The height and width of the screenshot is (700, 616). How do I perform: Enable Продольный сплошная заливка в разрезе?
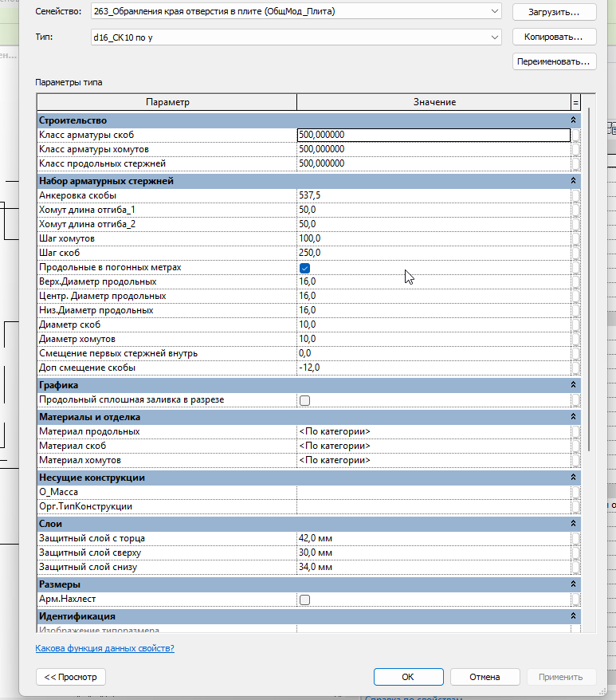click(x=305, y=400)
